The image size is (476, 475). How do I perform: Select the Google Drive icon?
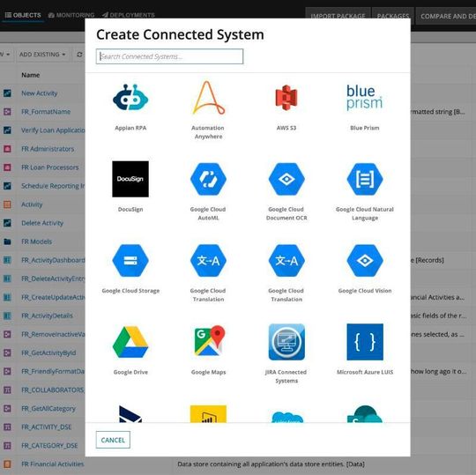coord(130,342)
